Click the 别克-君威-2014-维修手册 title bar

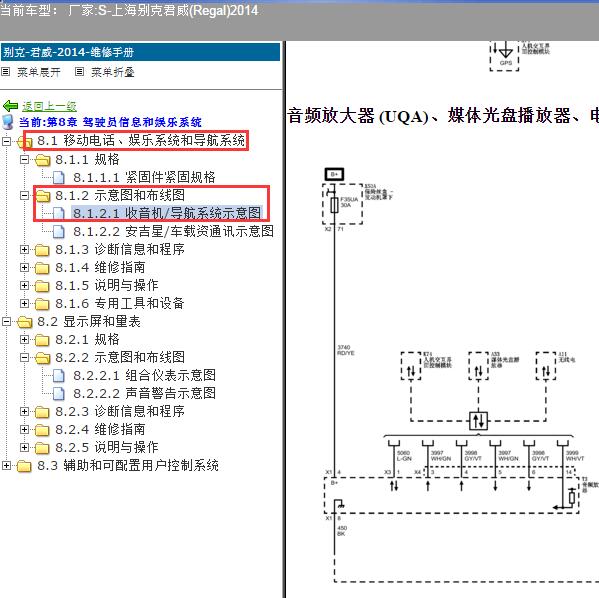click(x=140, y=52)
